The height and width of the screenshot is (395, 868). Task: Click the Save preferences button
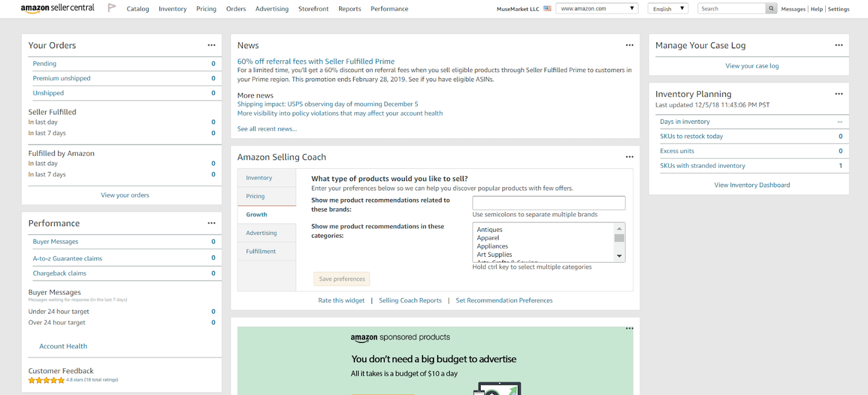coord(342,279)
